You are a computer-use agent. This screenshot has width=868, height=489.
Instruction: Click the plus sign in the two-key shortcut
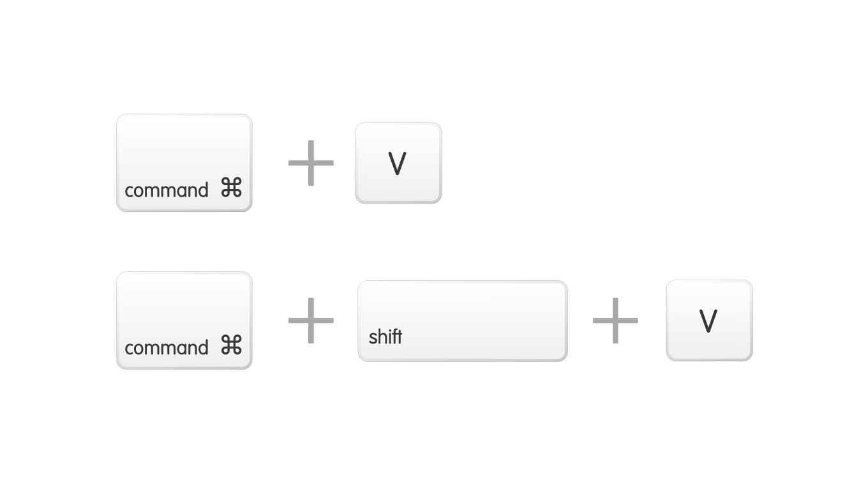(x=311, y=163)
